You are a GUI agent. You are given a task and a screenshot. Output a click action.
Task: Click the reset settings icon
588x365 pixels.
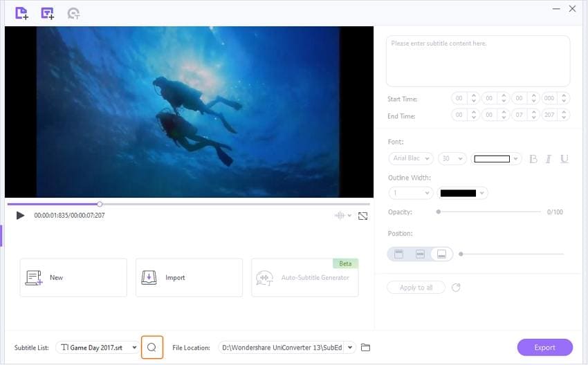point(456,288)
